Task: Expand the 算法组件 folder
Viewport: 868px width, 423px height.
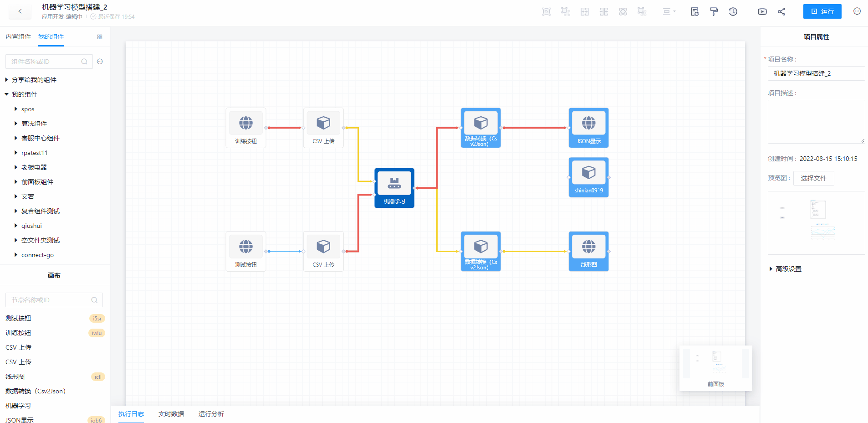Action: point(16,124)
